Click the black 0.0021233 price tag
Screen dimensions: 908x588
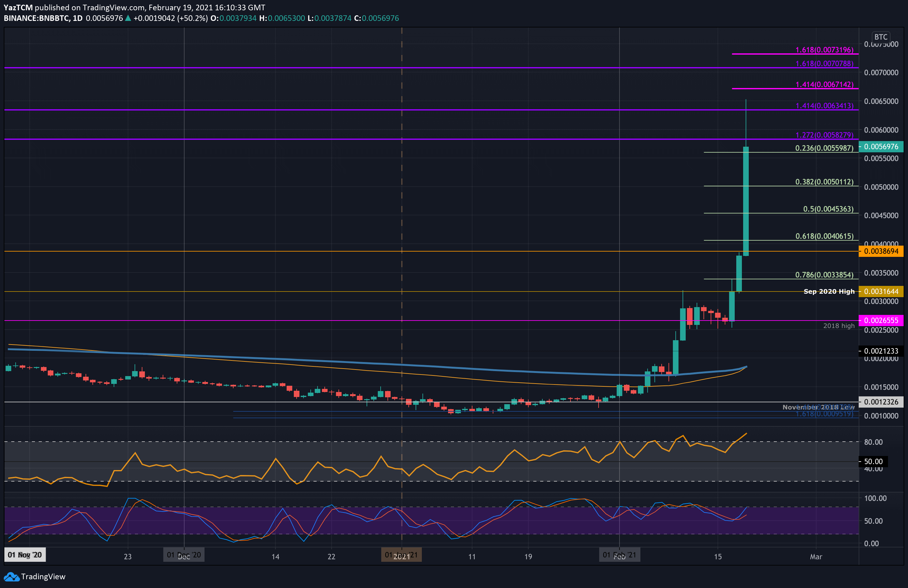point(881,351)
